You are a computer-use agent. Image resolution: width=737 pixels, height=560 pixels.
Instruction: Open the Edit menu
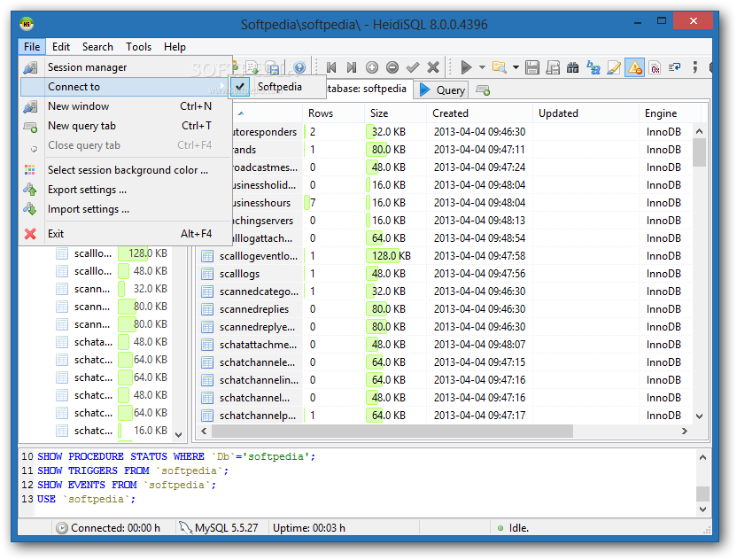pos(60,47)
